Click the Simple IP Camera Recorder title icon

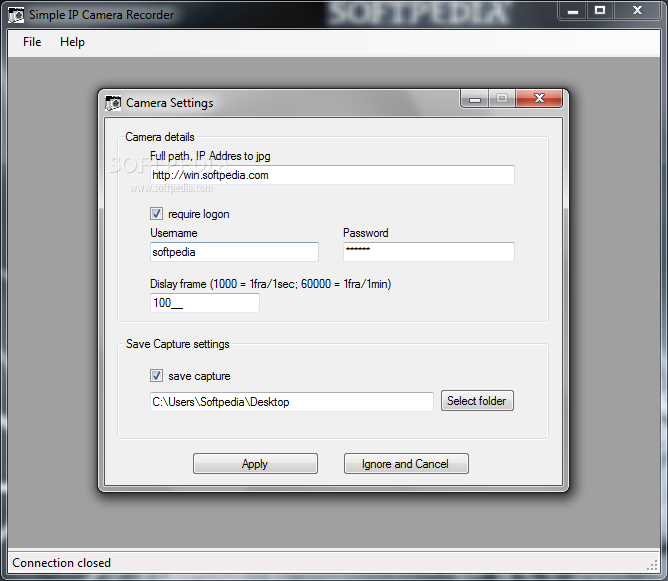[16, 15]
